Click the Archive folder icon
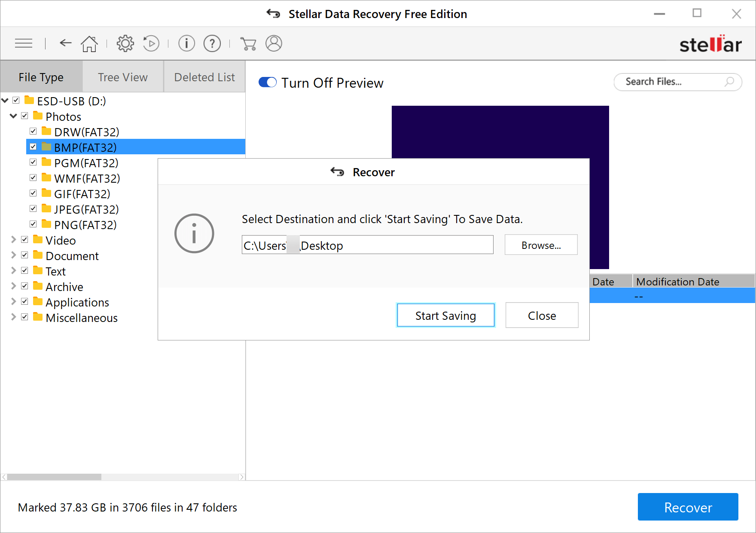 (38, 286)
